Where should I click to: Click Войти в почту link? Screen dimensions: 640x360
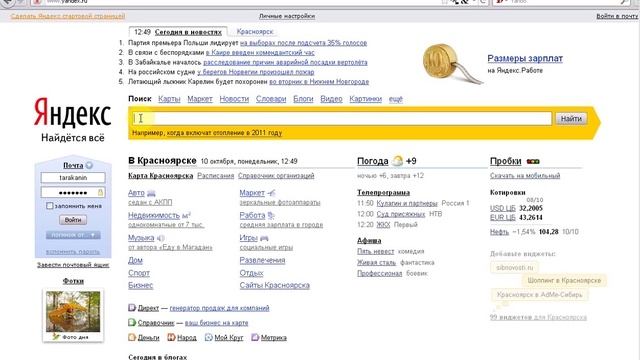(617, 16)
